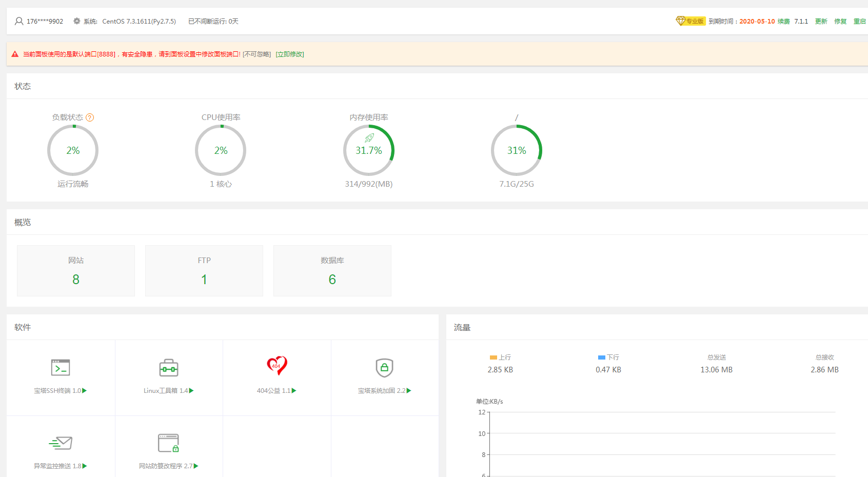Click the 重启 restart link at the top
868x477 pixels.
[x=859, y=22]
